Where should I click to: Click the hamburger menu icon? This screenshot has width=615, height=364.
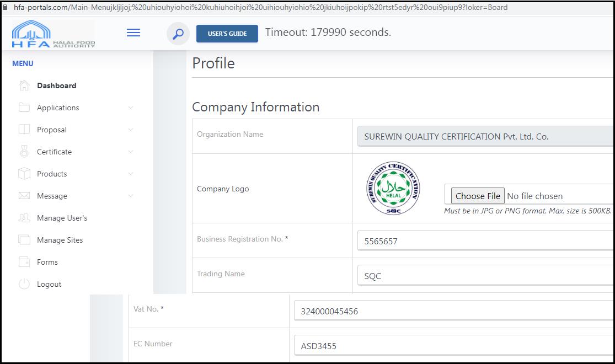[133, 33]
